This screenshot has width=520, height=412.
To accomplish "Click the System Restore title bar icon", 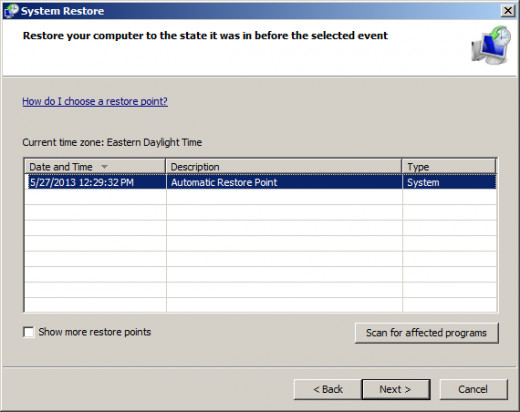I will (x=11, y=11).
